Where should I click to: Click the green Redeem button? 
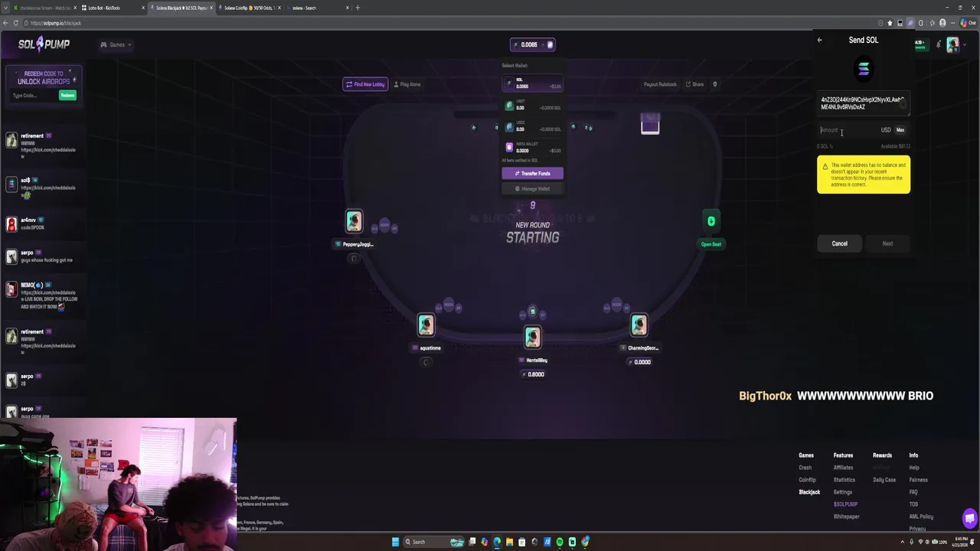coord(68,96)
